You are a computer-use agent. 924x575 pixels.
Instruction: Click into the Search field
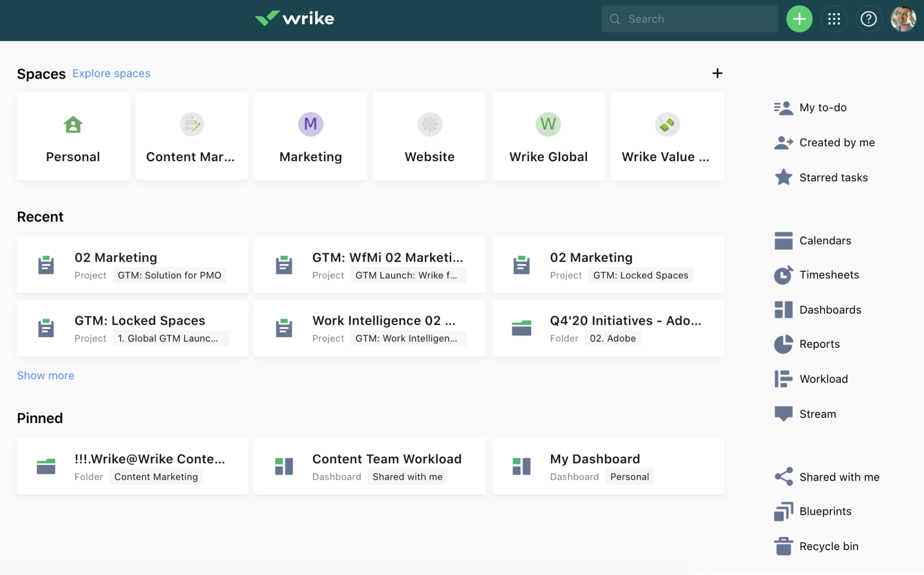click(693, 19)
